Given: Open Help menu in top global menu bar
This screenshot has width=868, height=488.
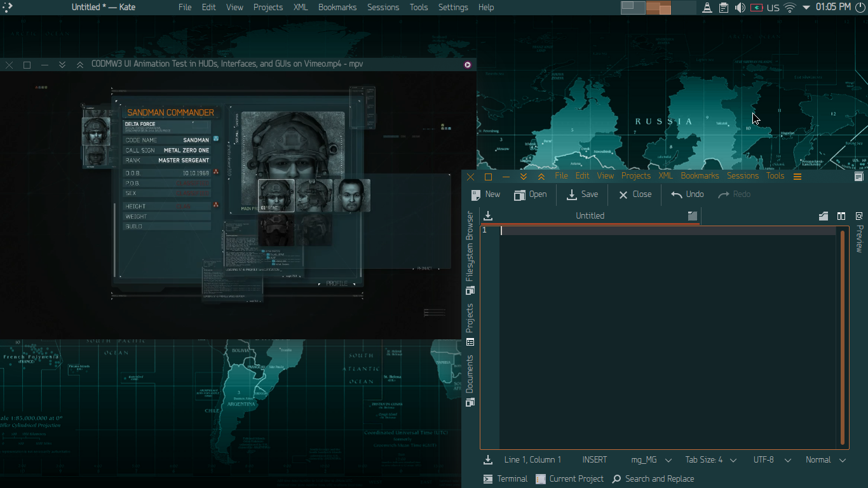Looking at the screenshot, I should (486, 8).
